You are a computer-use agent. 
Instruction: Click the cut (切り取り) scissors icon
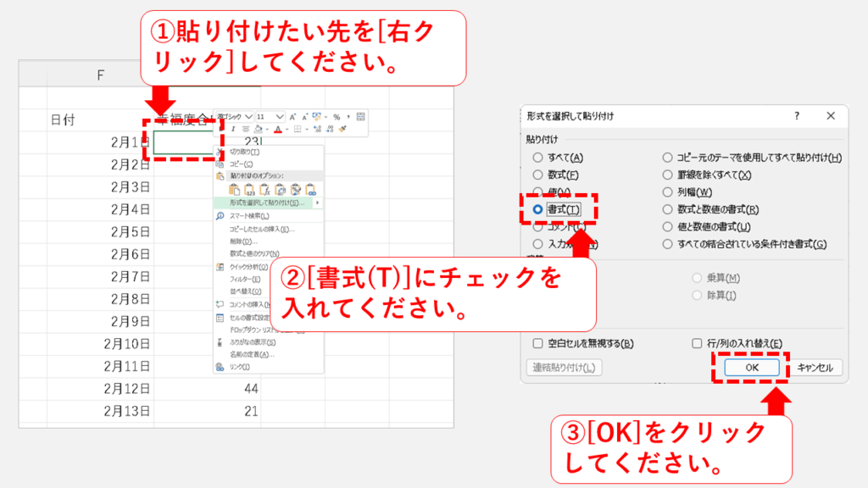pyautogui.click(x=220, y=152)
